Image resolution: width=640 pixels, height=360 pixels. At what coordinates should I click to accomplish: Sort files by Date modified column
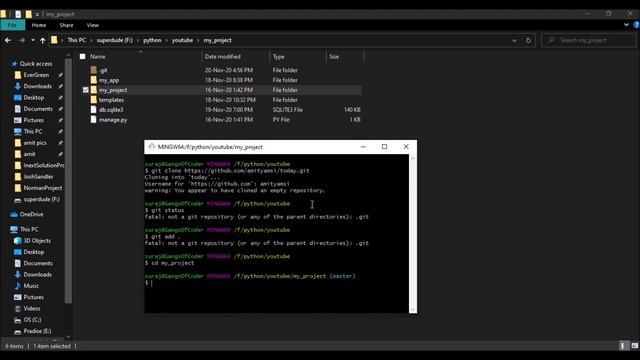click(x=222, y=57)
